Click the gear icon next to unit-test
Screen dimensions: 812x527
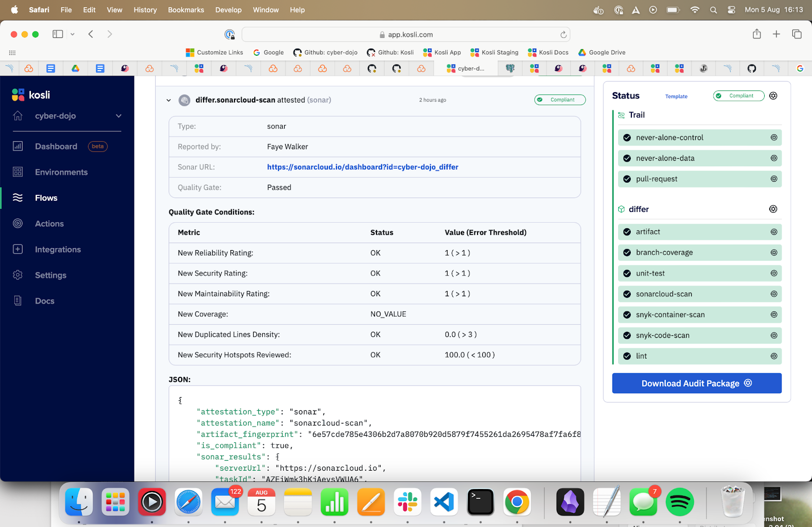click(774, 273)
